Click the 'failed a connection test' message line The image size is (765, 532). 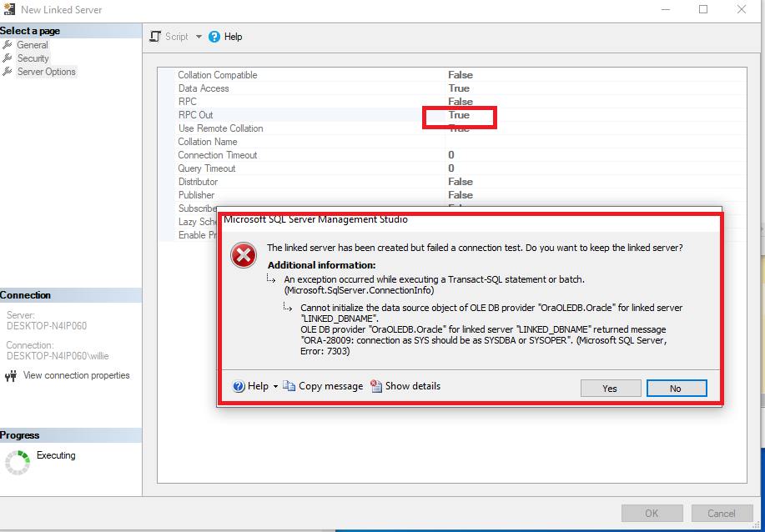click(475, 248)
